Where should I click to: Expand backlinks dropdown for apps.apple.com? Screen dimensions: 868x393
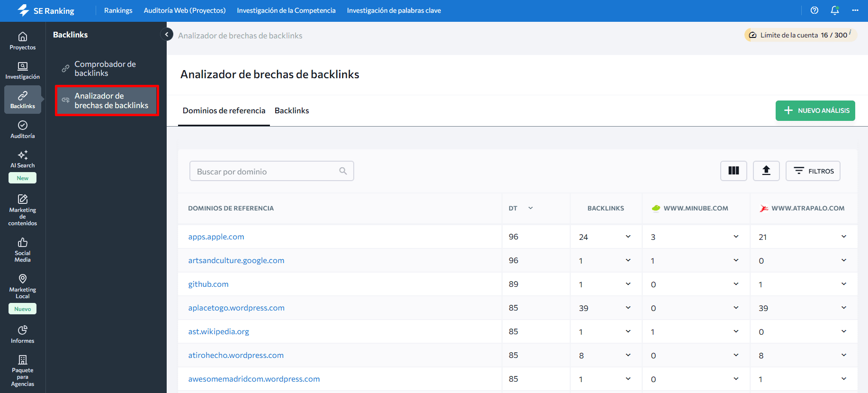coord(628,237)
